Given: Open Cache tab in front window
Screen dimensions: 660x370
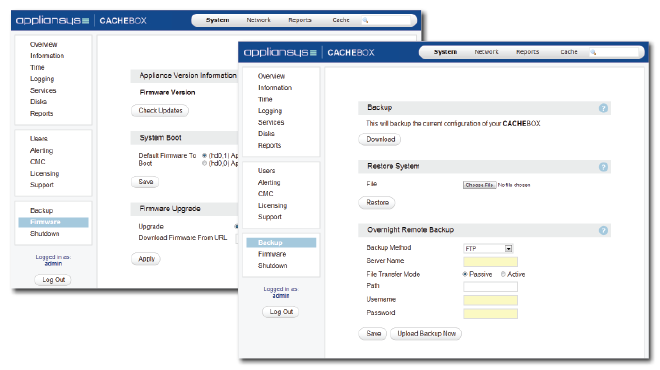Looking at the screenshot, I should pos(569,52).
